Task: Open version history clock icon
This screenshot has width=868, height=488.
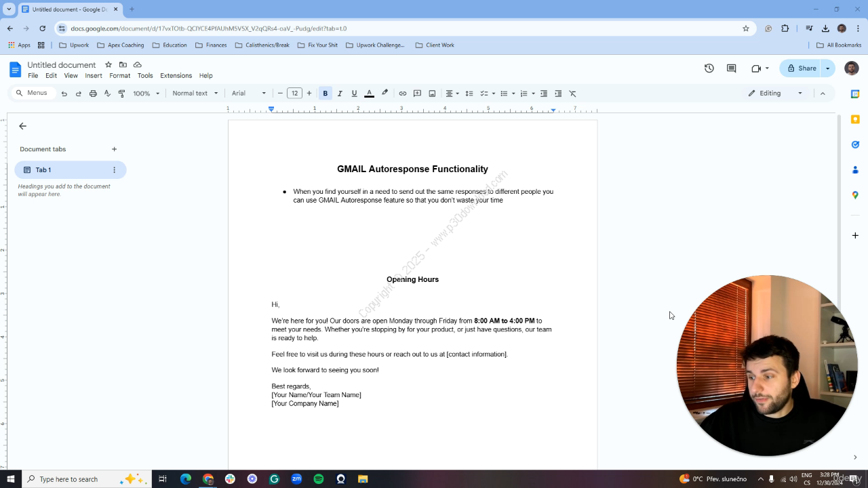Action: 709,68
